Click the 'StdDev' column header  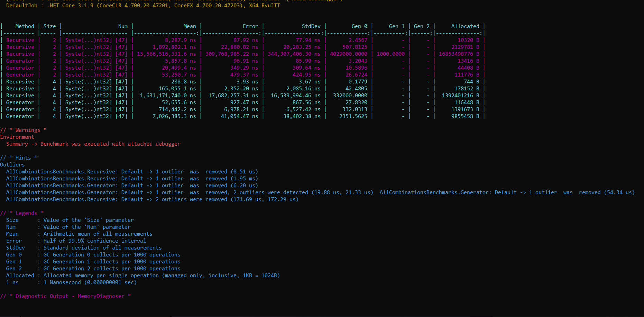click(x=311, y=26)
